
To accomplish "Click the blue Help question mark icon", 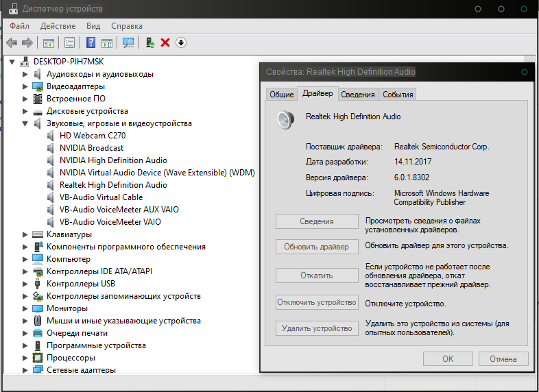I will (91, 42).
